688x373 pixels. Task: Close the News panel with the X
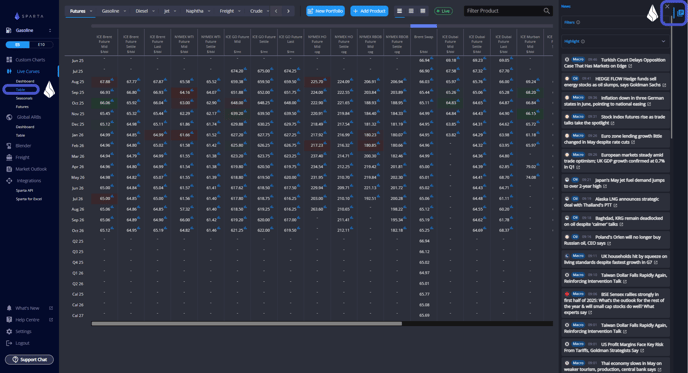click(667, 7)
